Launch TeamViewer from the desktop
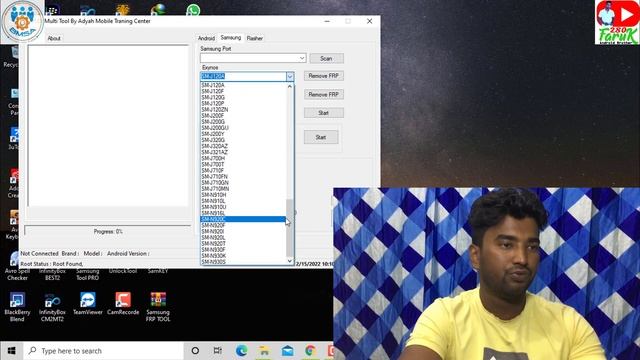Screen dimensions: 640x360 pos(88,303)
